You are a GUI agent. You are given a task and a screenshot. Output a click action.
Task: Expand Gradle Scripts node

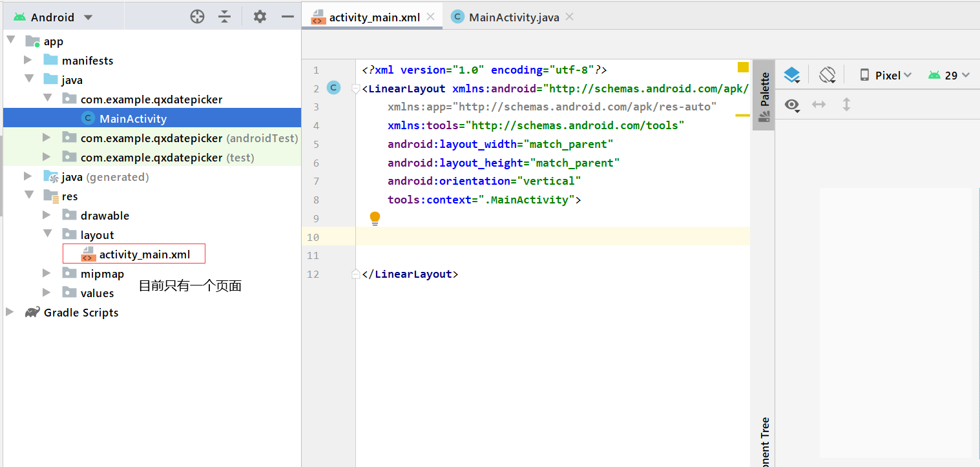pos(10,312)
